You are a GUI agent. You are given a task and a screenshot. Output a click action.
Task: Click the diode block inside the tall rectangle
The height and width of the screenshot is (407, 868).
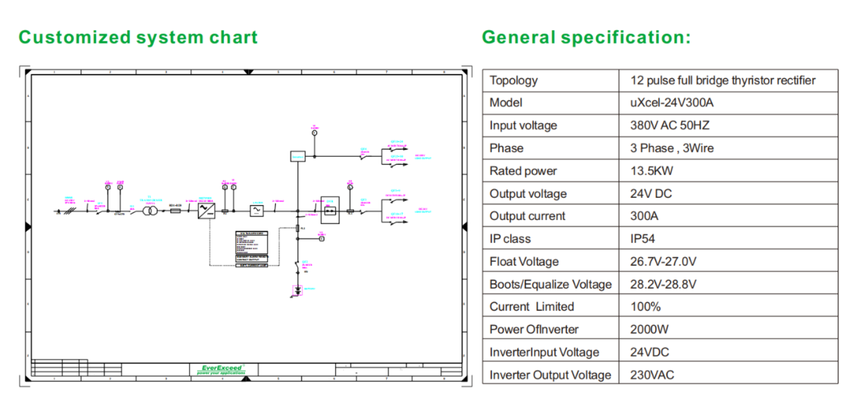pyautogui.click(x=330, y=211)
